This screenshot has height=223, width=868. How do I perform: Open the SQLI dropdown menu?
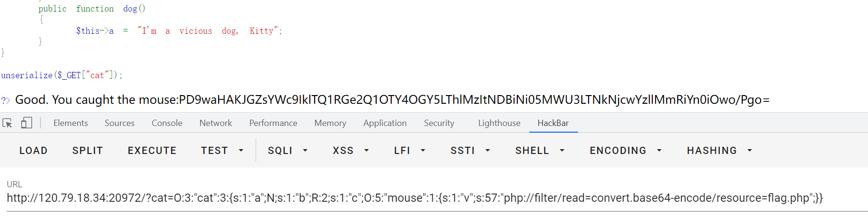(x=288, y=151)
